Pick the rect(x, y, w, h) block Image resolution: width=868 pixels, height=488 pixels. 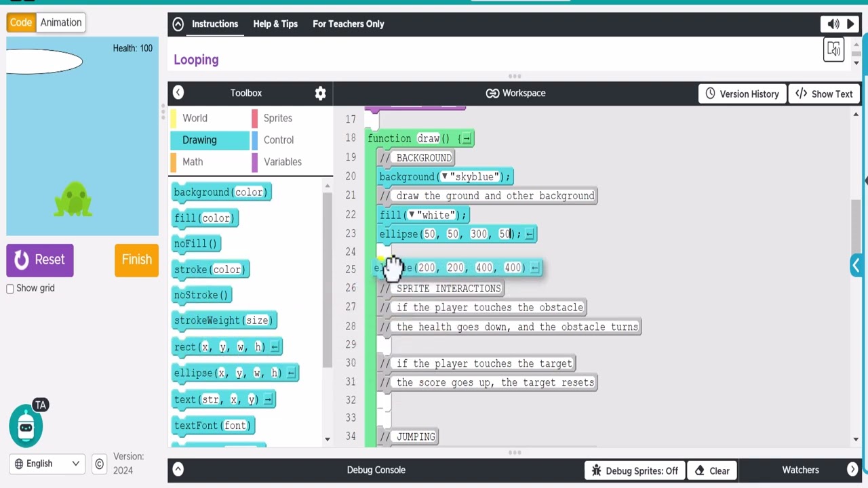pos(226,347)
